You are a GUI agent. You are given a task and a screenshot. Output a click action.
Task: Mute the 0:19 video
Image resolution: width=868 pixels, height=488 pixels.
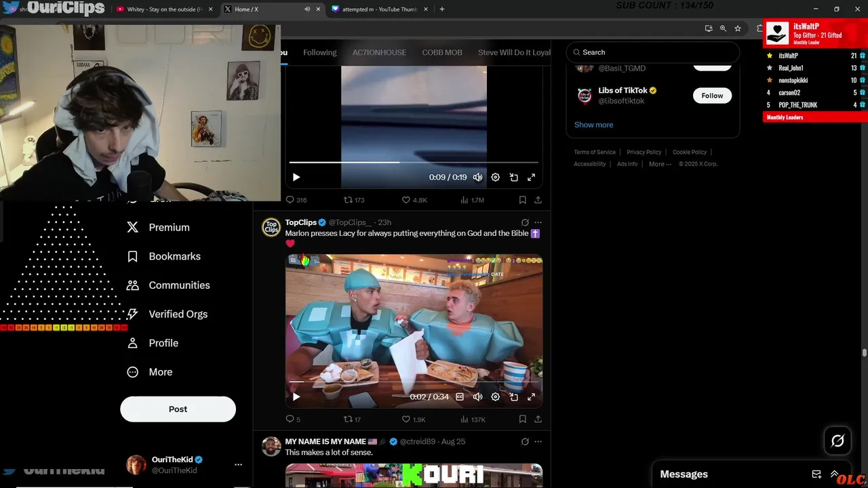(x=478, y=177)
